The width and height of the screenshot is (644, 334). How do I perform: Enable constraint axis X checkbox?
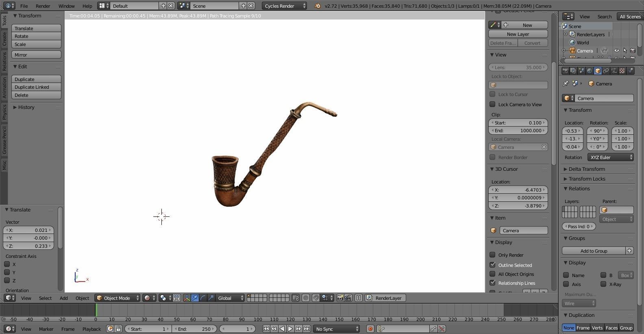pos(7,264)
